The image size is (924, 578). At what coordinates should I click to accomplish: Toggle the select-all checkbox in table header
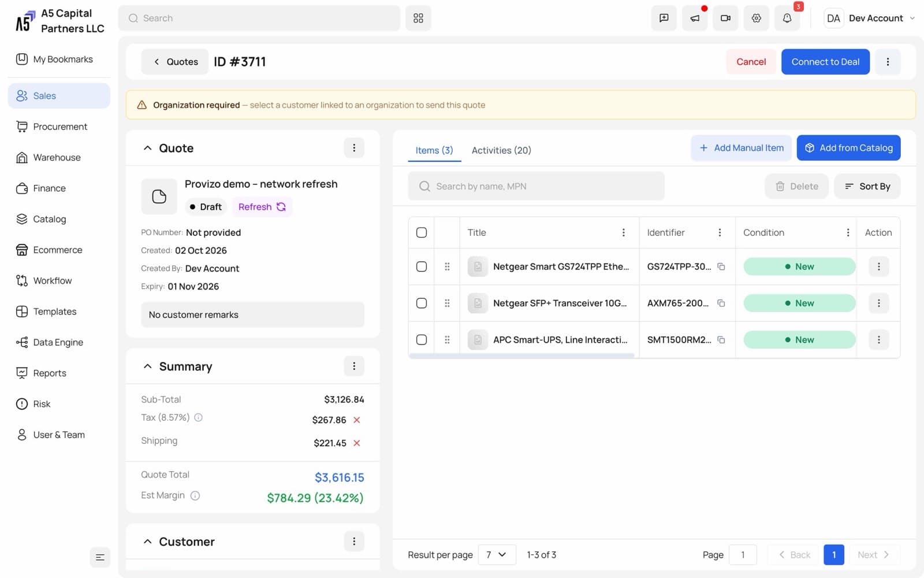[x=422, y=232]
